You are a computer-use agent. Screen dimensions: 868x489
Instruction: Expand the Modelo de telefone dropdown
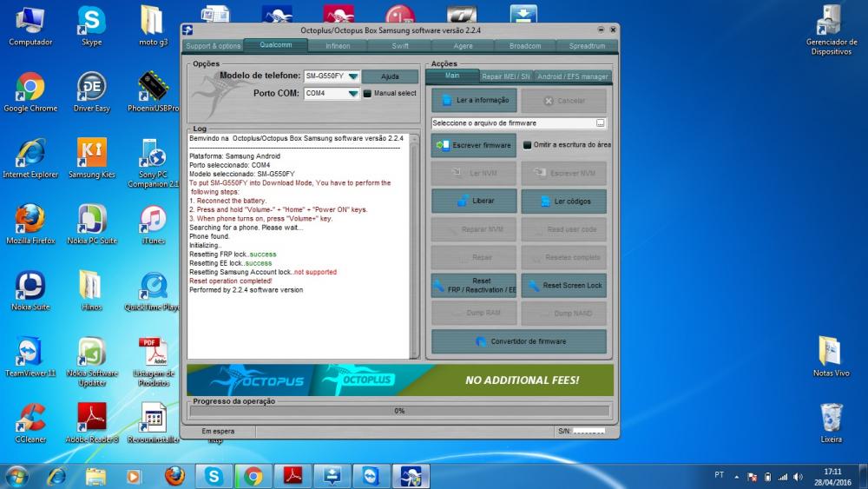coord(352,76)
